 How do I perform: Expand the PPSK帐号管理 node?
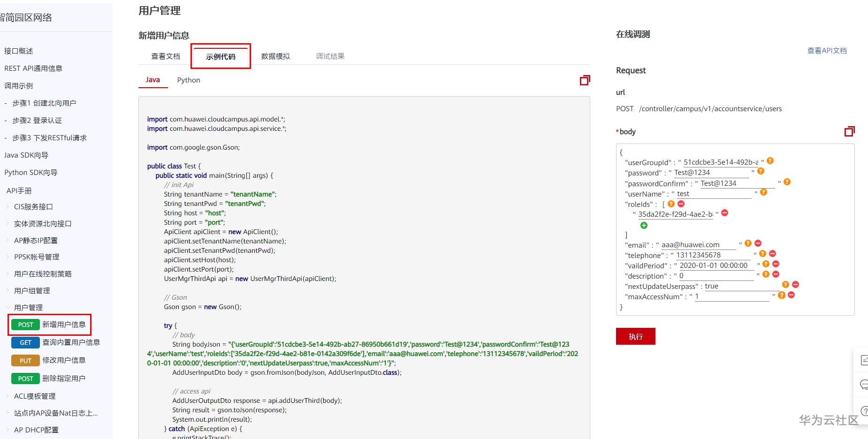click(x=8, y=257)
